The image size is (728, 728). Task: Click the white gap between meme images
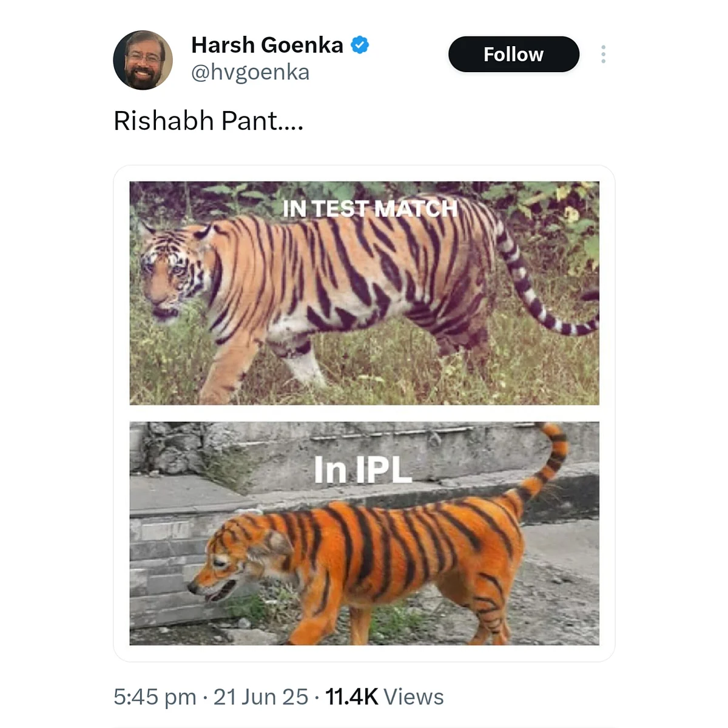(364, 413)
